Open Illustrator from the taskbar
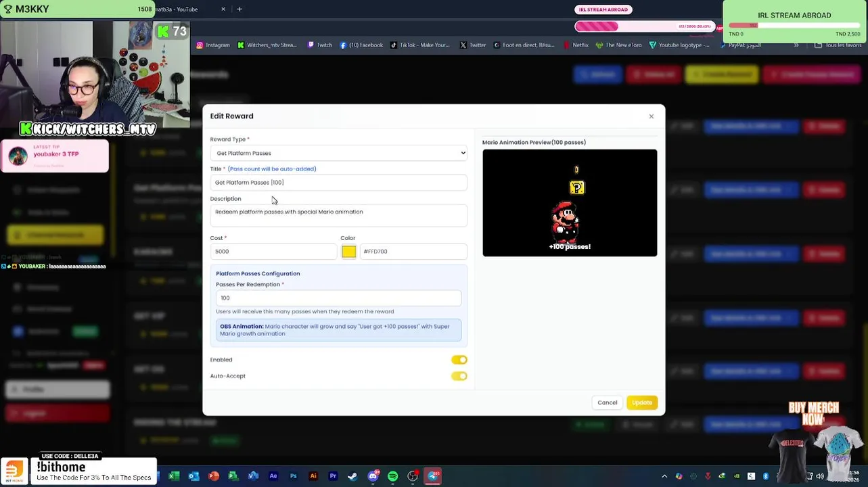This screenshot has width=868, height=487. (313, 476)
